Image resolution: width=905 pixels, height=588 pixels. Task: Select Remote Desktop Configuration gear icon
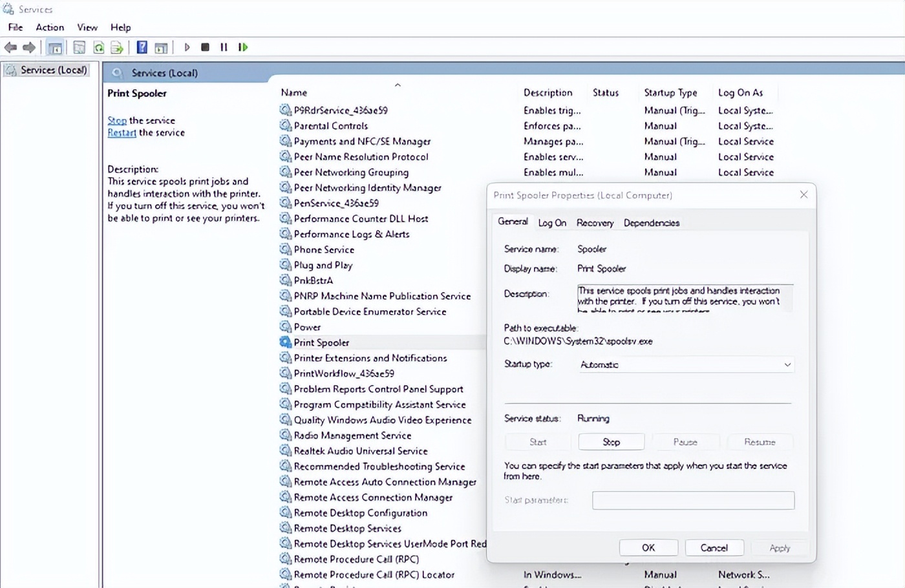(285, 513)
